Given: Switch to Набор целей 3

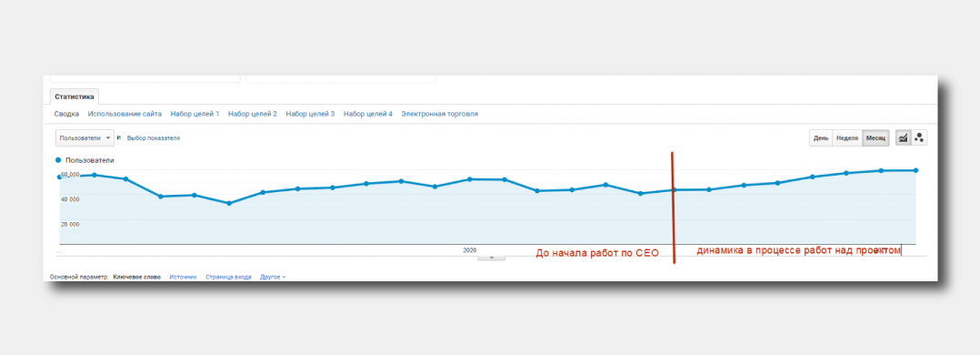Looking at the screenshot, I should click(x=310, y=114).
